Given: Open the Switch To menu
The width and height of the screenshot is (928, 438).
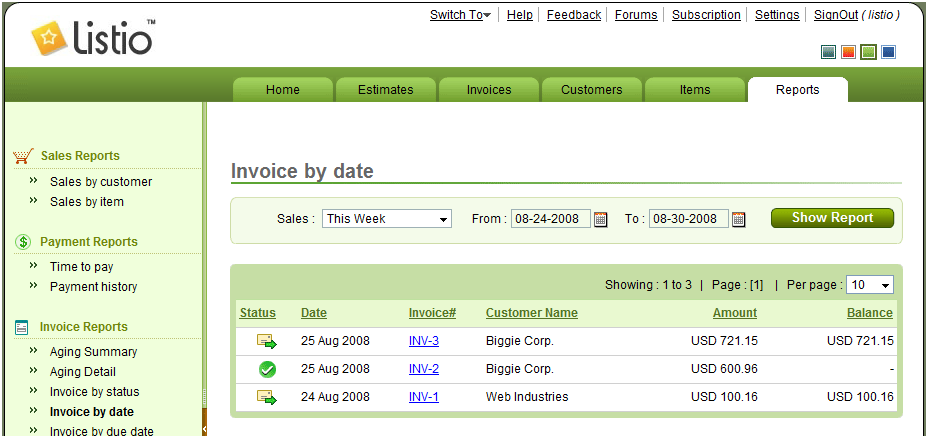Looking at the screenshot, I should [460, 15].
